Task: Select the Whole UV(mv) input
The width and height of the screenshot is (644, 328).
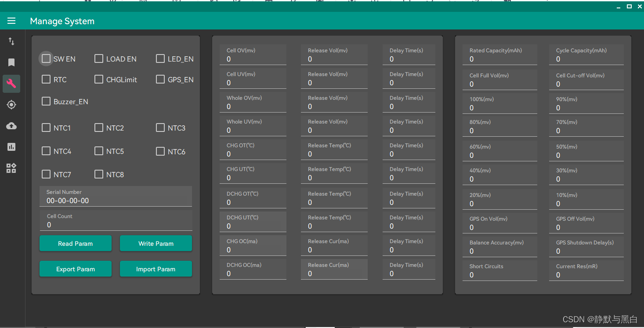Action: point(253,126)
